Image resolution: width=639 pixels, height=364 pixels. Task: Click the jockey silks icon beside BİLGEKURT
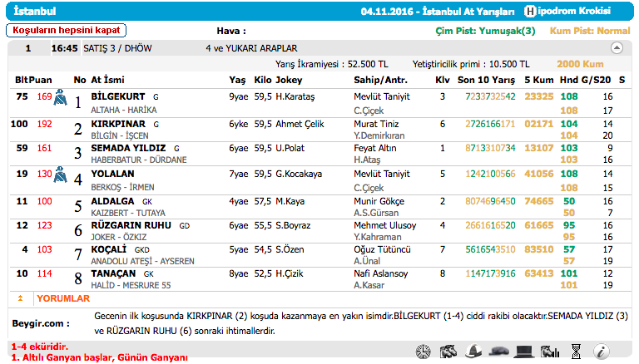coord(60,97)
